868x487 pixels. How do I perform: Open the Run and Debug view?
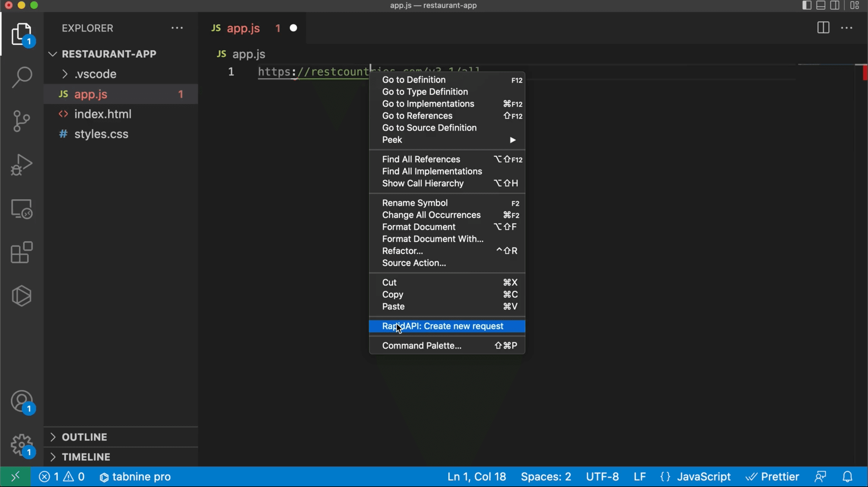click(22, 165)
